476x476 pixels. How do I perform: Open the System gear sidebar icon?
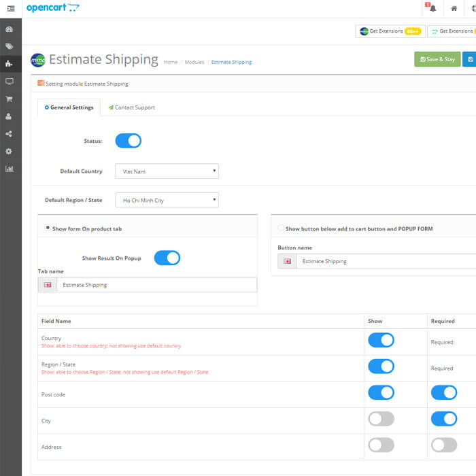pos(10,151)
